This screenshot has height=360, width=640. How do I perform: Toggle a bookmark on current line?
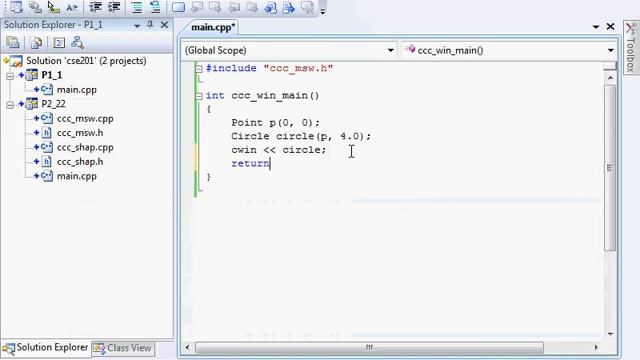click(178, 7)
